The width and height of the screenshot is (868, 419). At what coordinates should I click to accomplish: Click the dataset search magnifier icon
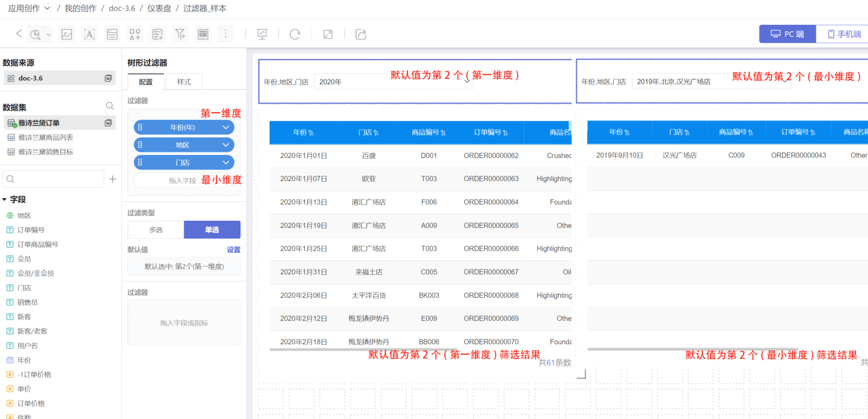click(110, 106)
